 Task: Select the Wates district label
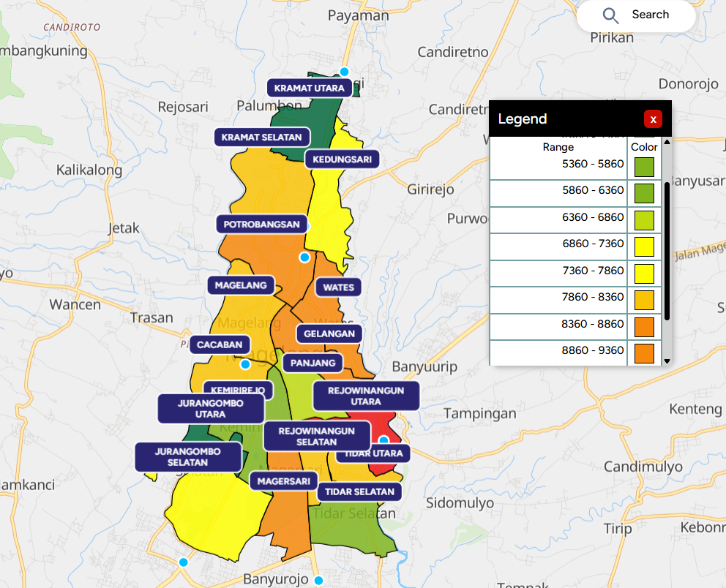[x=338, y=287]
